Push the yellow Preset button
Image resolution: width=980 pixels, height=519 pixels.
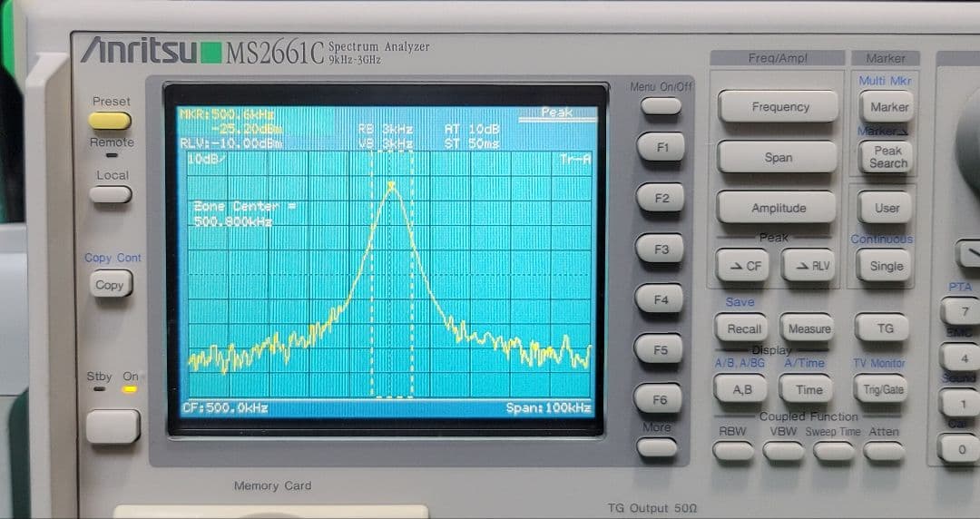point(110,120)
